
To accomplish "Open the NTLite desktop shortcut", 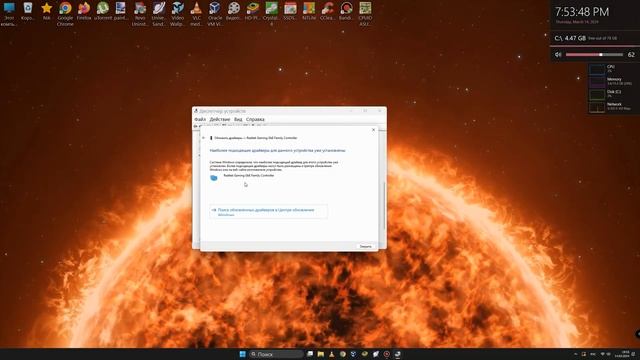I will pos(309,11).
